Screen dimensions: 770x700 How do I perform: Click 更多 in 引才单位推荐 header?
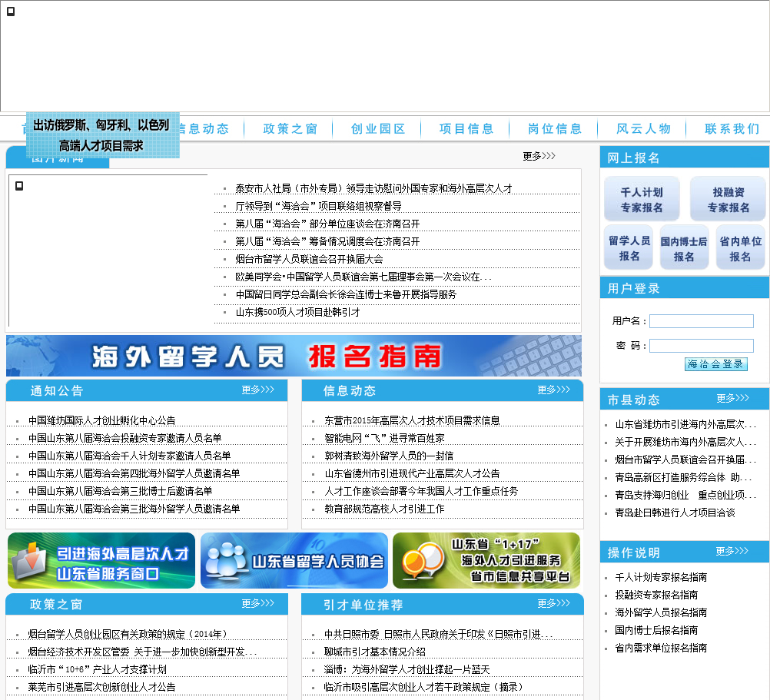click(553, 603)
